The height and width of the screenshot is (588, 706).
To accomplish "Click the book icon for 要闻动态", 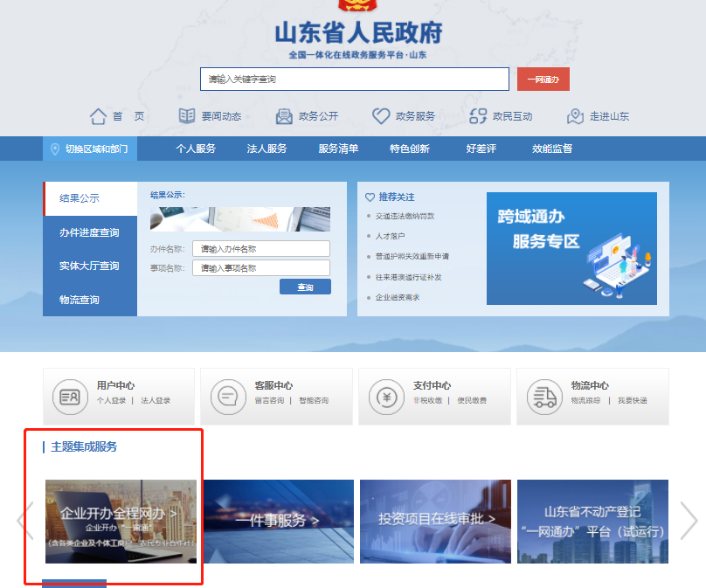I will [x=187, y=116].
